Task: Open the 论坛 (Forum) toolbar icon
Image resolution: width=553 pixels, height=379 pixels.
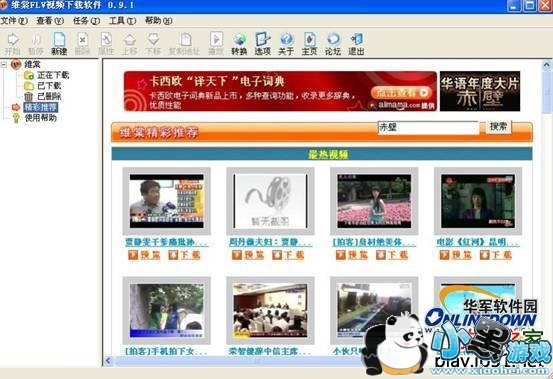Action: click(x=333, y=44)
